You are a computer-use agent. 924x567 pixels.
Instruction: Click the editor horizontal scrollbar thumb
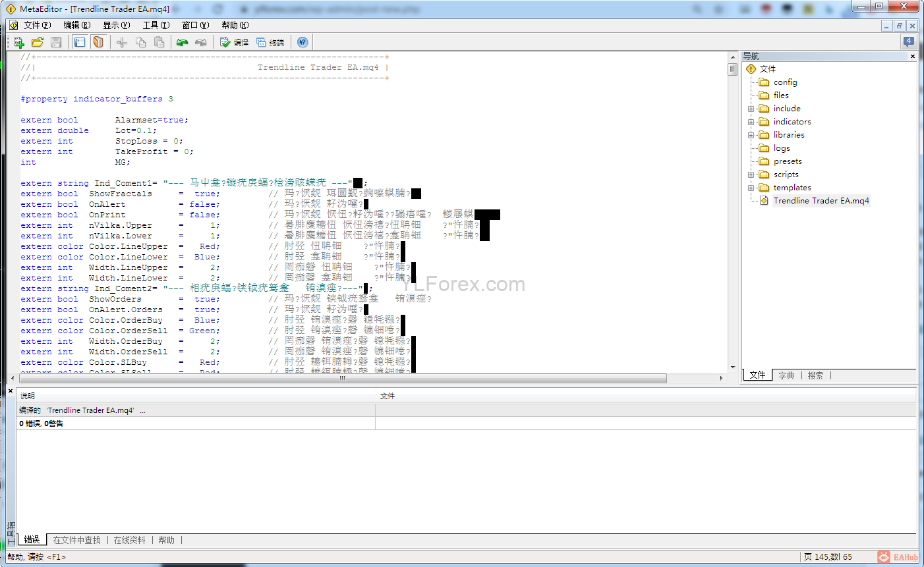tap(342, 379)
